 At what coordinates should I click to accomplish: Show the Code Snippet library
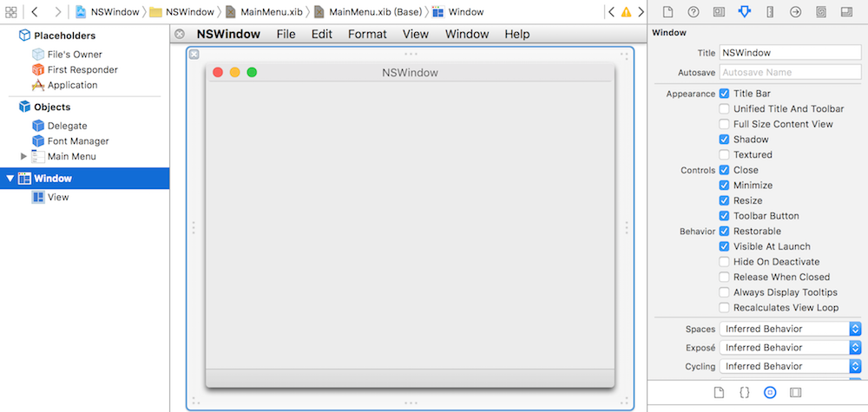[745, 393]
